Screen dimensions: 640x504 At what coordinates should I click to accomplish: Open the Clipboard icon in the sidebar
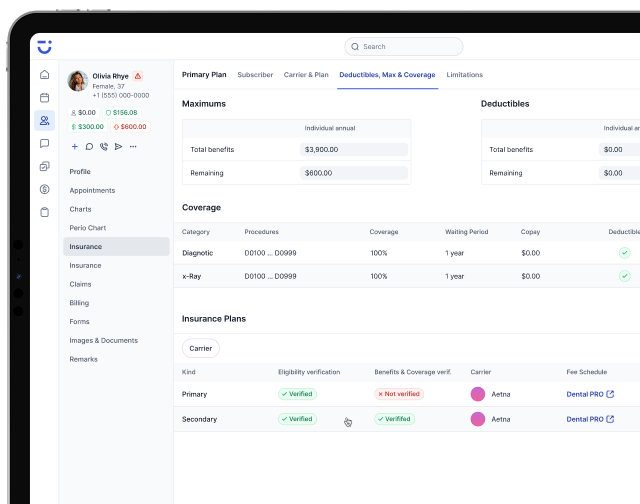coord(44,212)
